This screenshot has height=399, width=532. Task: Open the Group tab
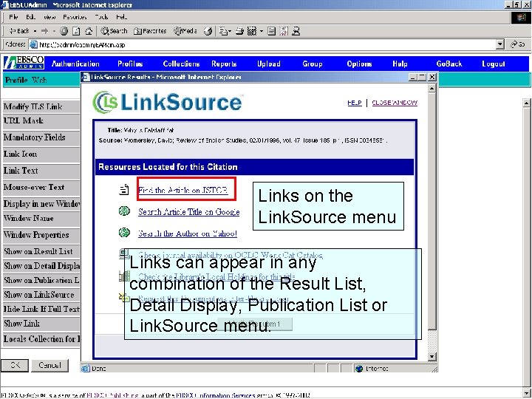[312, 64]
